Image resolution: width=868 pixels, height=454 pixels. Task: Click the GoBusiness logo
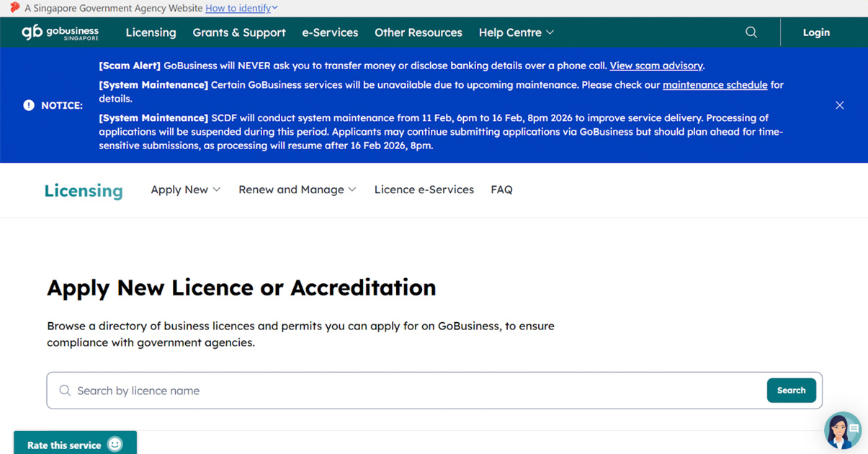click(61, 32)
